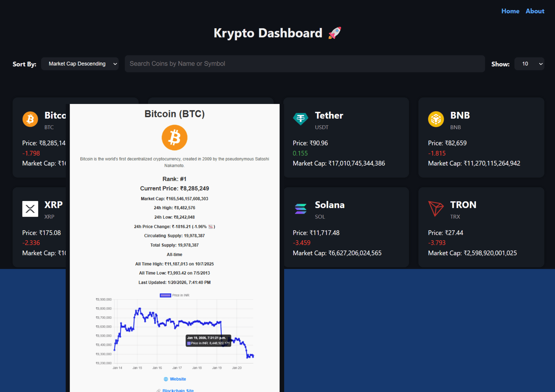Select the BNB card title

(460, 115)
